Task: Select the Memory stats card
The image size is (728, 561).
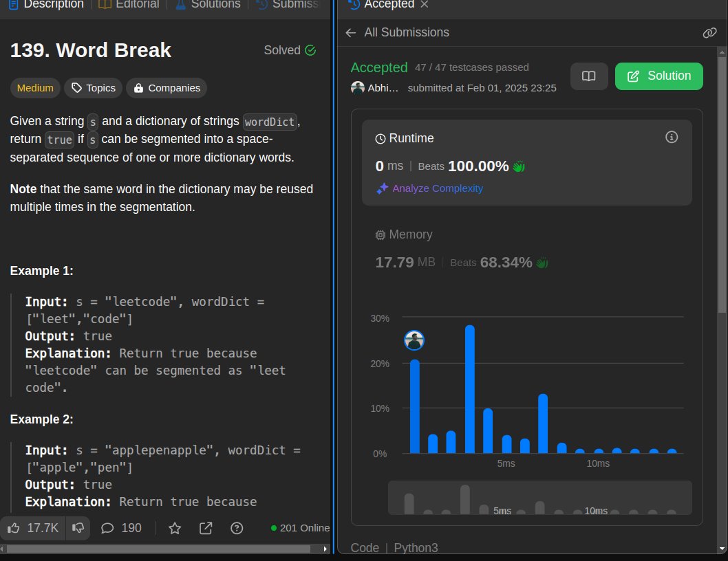Action: 527,249
